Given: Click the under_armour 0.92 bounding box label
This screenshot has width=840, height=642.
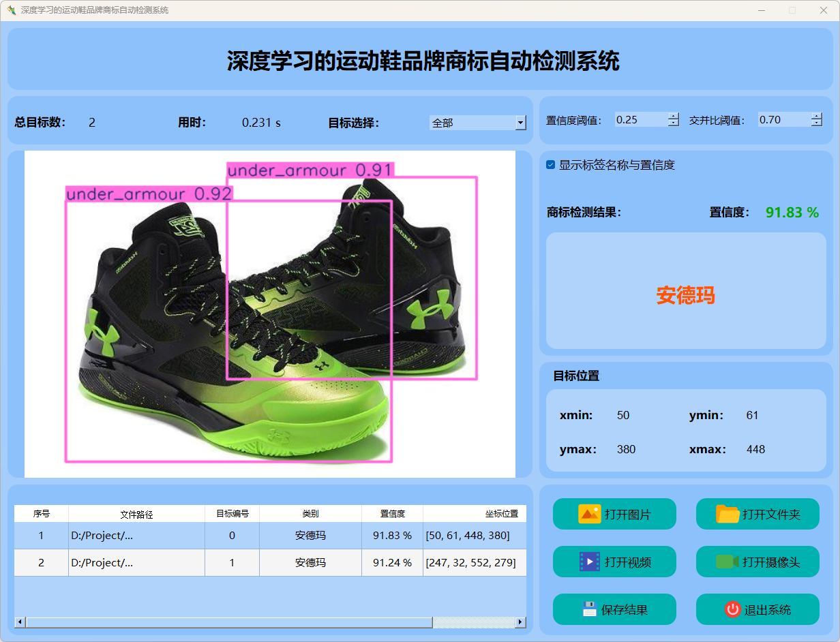Looking at the screenshot, I should pos(149,194).
